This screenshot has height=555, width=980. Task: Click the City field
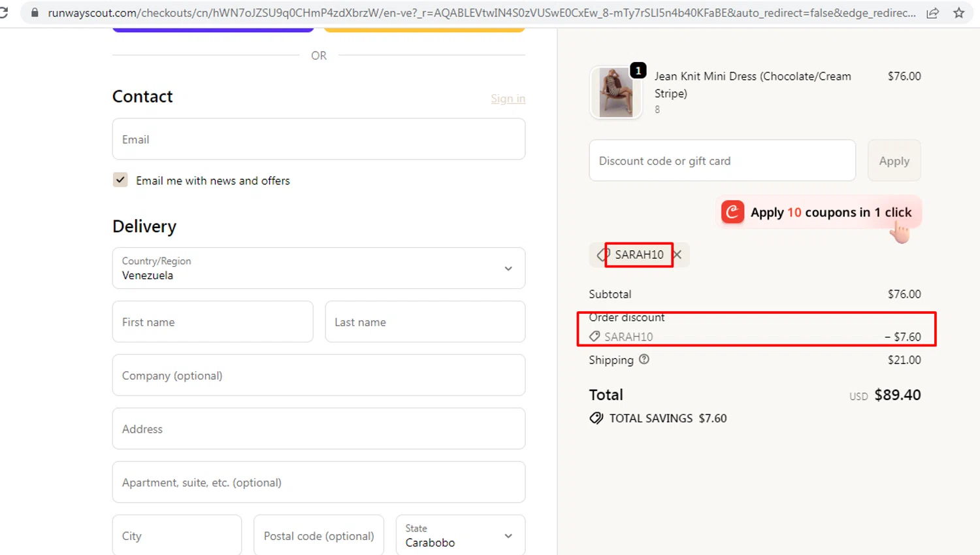[x=177, y=535]
